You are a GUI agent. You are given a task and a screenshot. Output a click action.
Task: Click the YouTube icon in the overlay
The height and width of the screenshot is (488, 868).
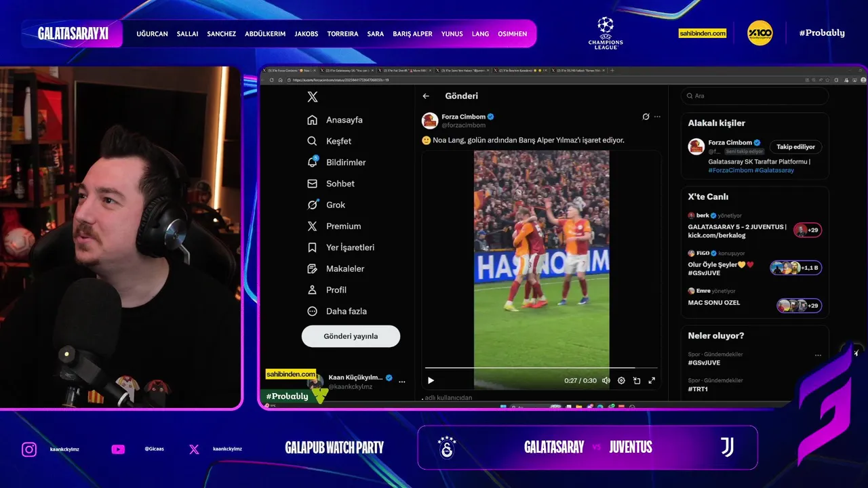[x=118, y=449]
